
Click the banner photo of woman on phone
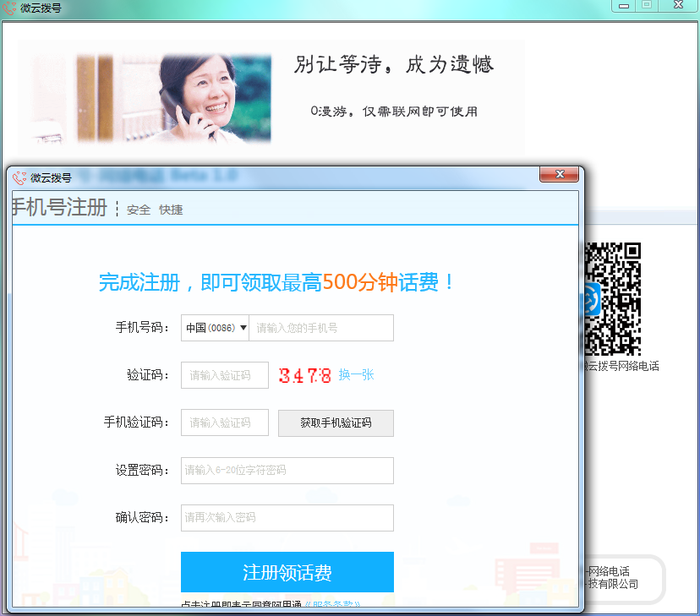click(153, 98)
